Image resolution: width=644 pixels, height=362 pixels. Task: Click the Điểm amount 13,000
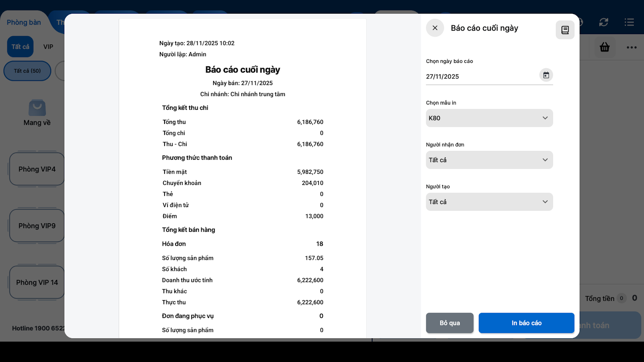(314, 216)
